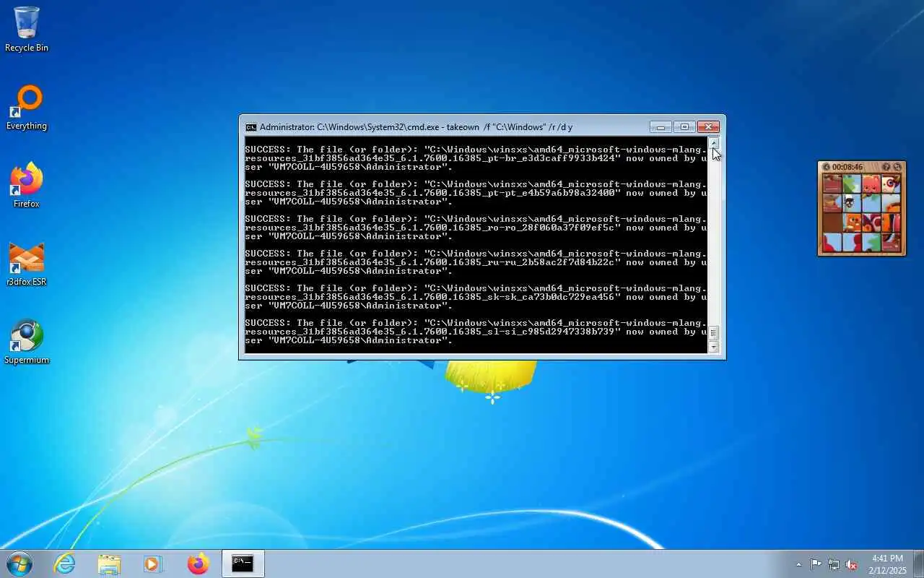
Task: Click the puzzle tile with the bullseye target
Action: click(890, 184)
